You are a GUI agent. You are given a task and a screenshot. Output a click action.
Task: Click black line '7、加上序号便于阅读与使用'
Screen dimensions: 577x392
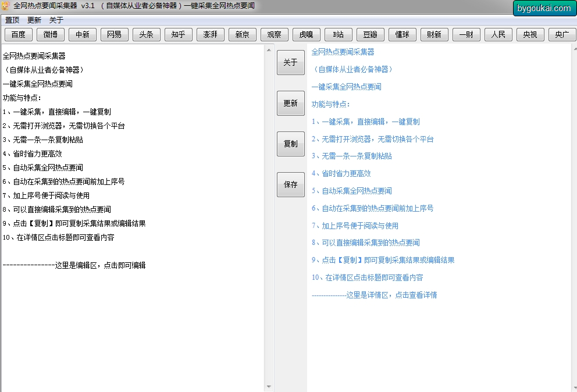[x=46, y=196]
